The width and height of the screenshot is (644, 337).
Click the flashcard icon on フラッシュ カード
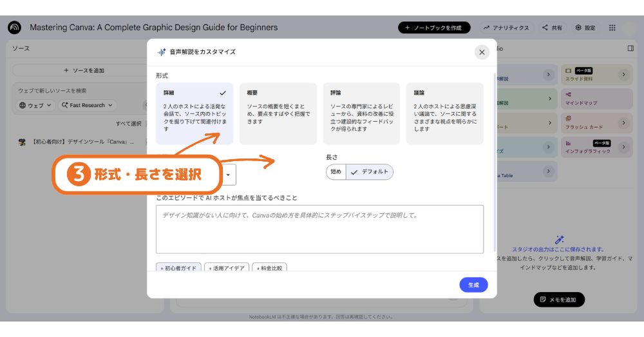click(569, 119)
